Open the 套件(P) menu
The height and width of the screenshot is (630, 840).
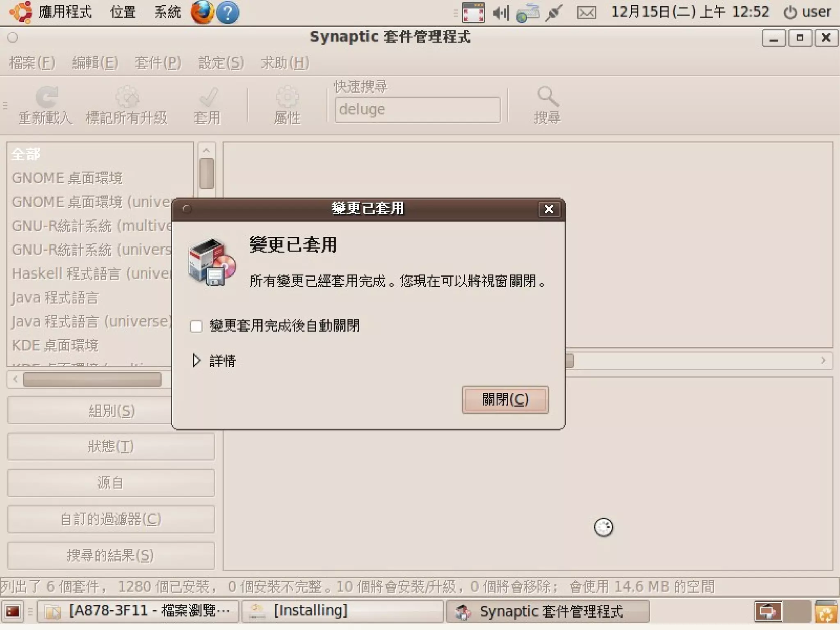click(x=158, y=63)
